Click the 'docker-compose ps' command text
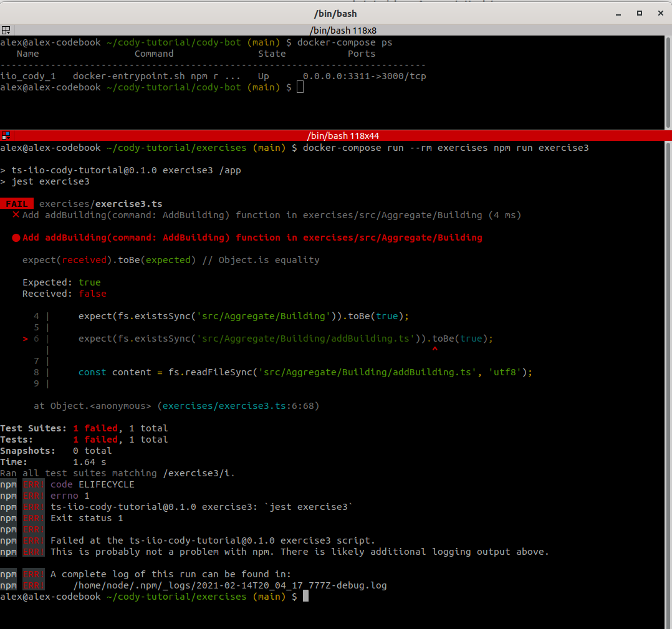 (x=345, y=42)
